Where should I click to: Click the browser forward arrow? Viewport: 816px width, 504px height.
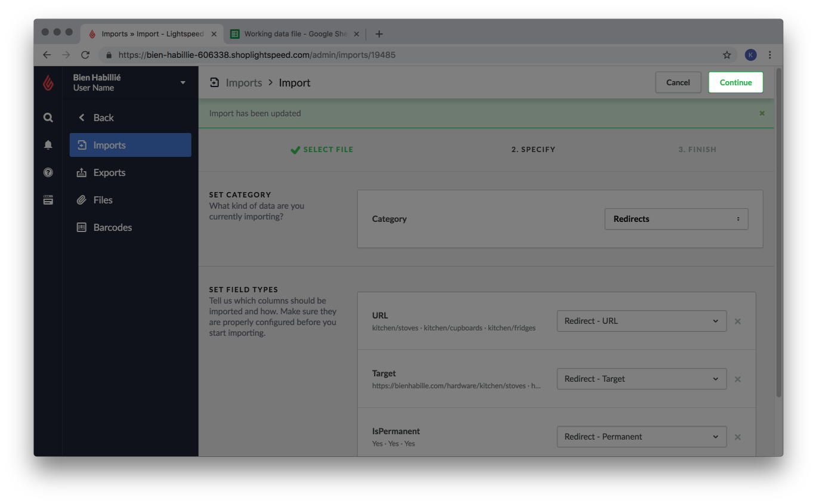[66, 55]
